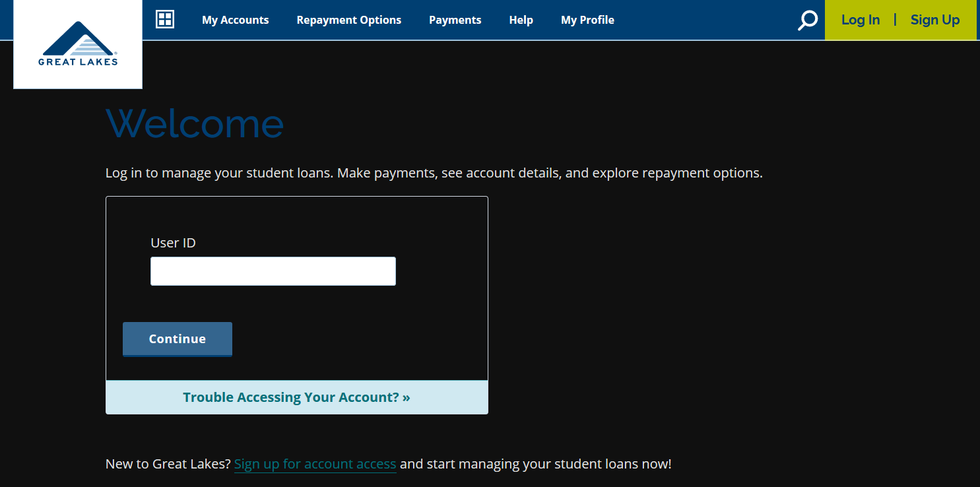
Task: Open the My Accounts menu
Action: coord(236,20)
